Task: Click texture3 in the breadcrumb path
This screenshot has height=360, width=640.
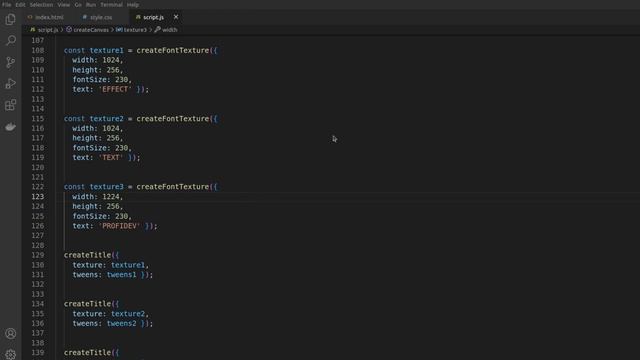Action: (135, 30)
